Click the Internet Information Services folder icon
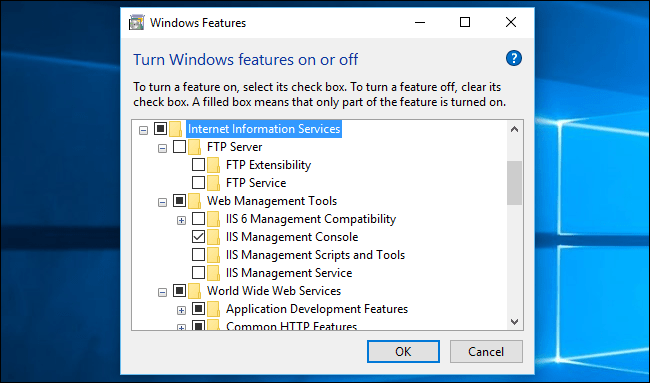Screen dimensions: 650x383 [x=175, y=129]
